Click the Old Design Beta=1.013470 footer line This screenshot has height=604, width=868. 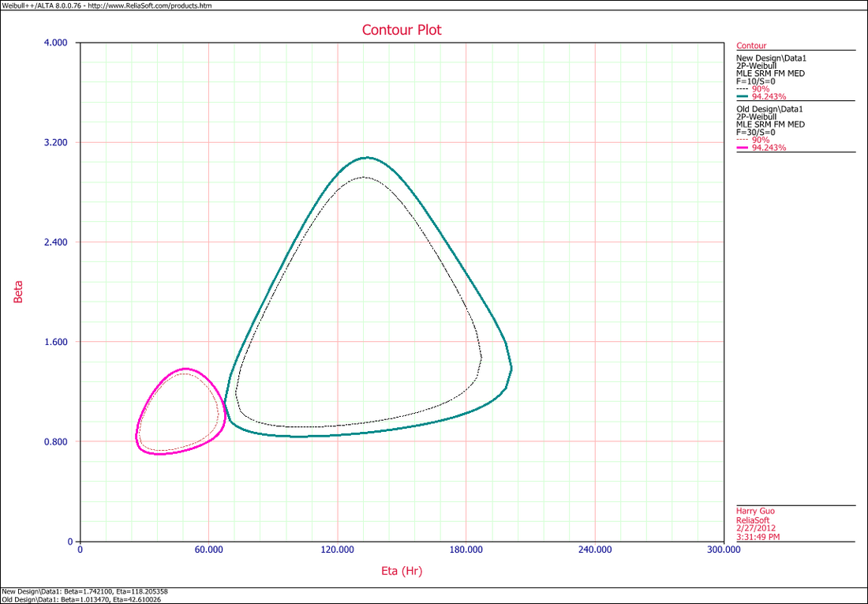(x=84, y=598)
